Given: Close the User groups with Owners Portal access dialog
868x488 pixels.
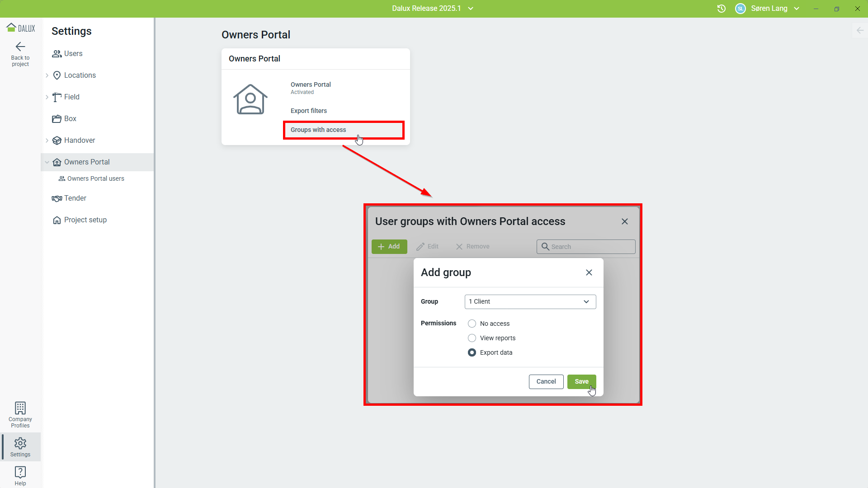Looking at the screenshot, I should click(x=625, y=221).
